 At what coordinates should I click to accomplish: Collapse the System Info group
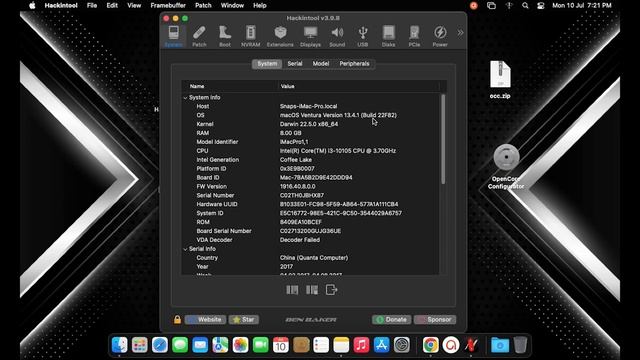click(x=185, y=98)
